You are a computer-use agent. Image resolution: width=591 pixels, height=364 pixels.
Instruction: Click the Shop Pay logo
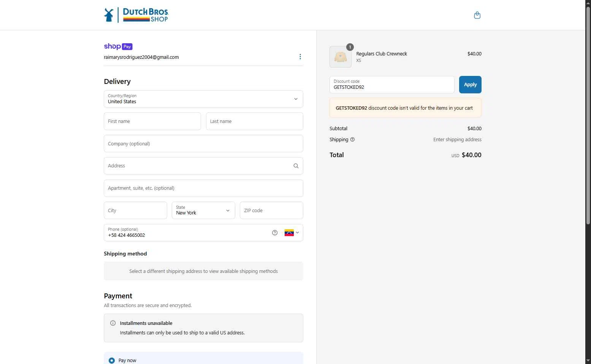click(x=118, y=46)
